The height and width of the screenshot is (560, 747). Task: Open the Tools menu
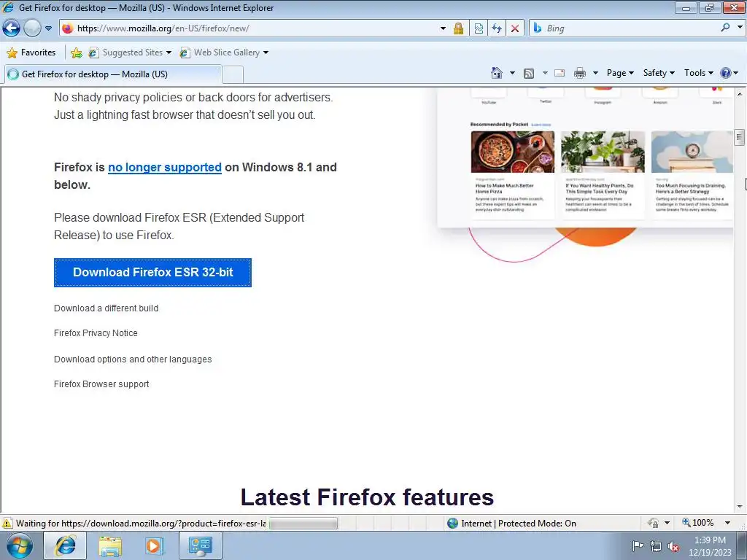point(698,73)
